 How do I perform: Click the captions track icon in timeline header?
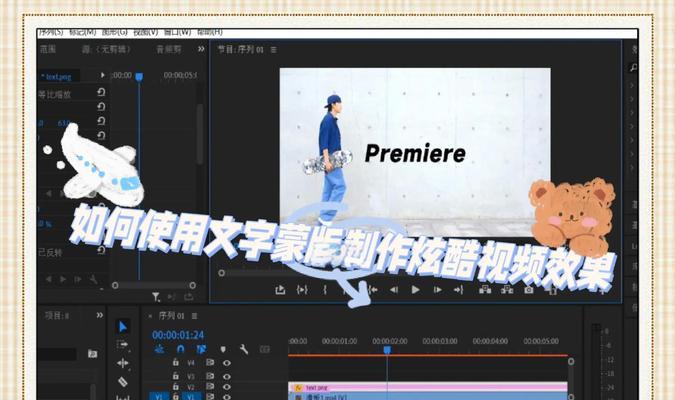(x=265, y=349)
